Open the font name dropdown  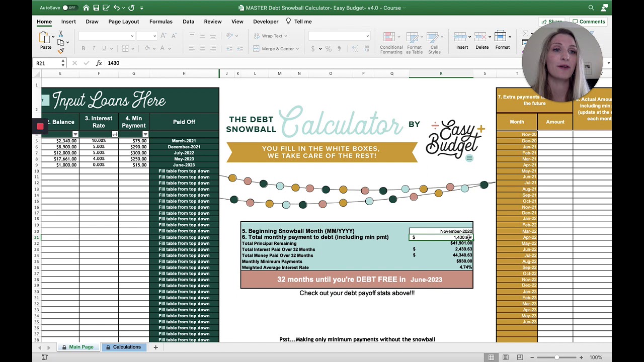coord(132,36)
